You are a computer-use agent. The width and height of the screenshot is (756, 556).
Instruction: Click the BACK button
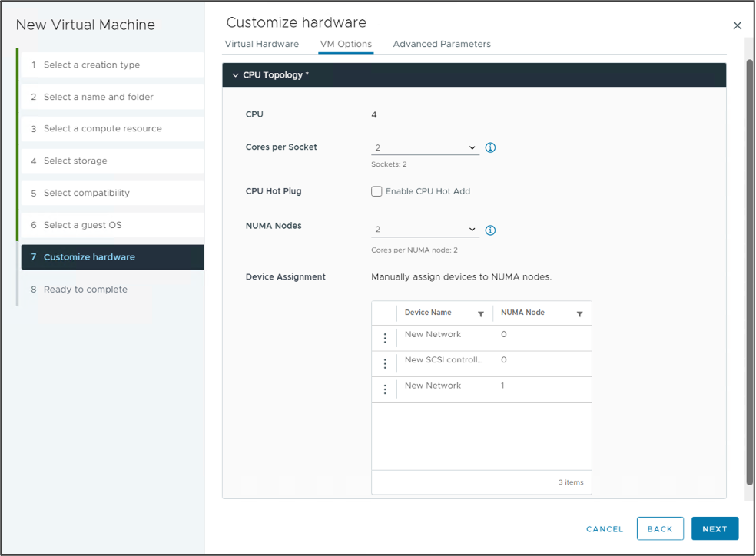click(659, 528)
